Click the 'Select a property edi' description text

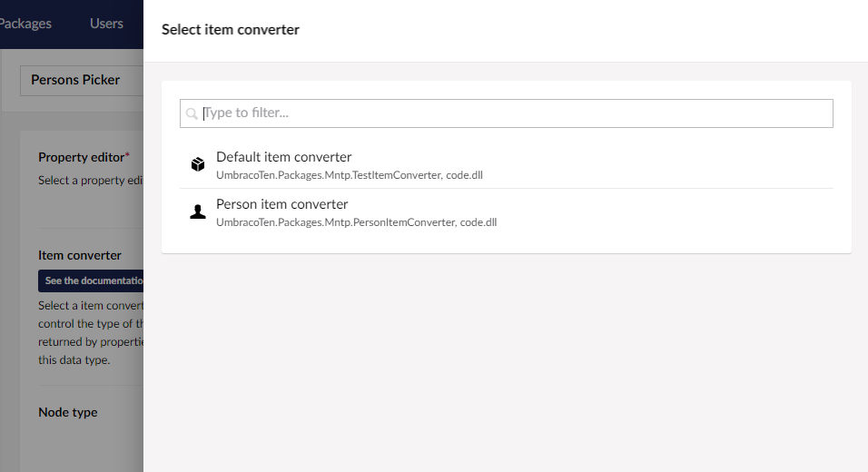pos(91,181)
